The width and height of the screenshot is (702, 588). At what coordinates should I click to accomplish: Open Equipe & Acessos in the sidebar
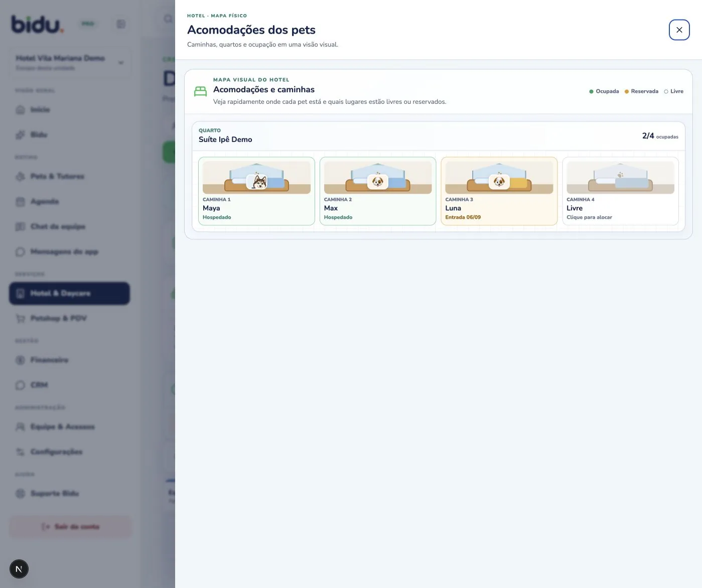69,427
